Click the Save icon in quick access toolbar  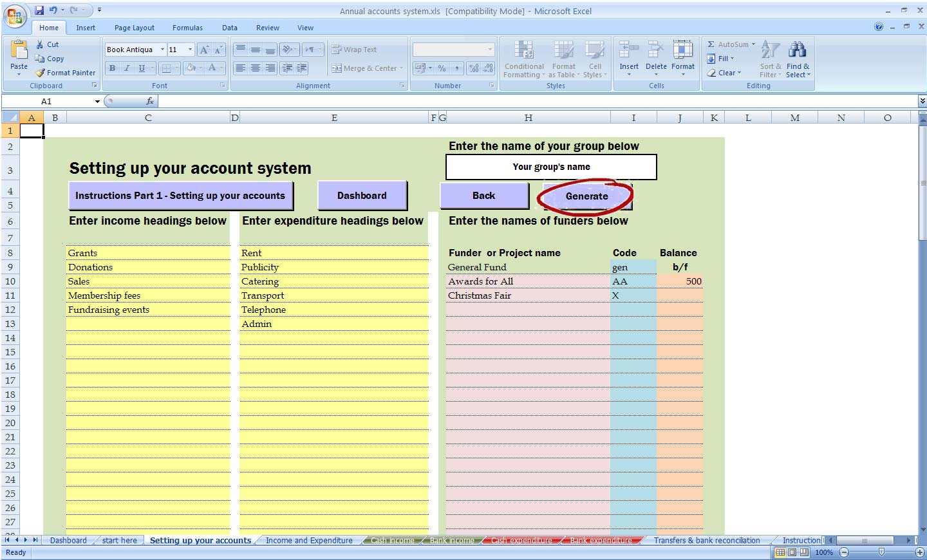[39, 10]
